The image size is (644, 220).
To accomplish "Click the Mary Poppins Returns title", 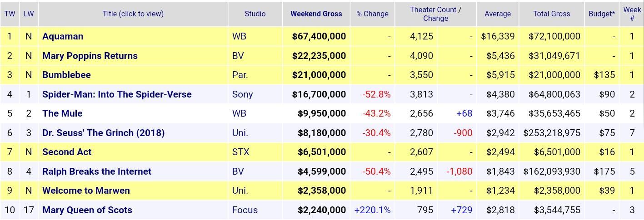I will pos(90,56).
